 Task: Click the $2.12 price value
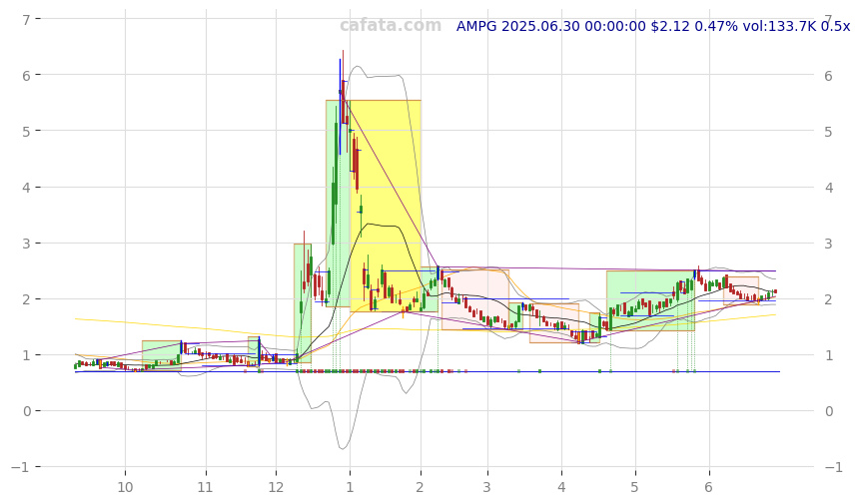coord(670,26)
